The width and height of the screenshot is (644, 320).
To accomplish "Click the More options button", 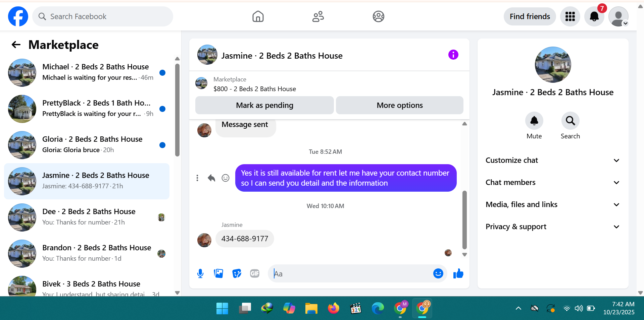I will click(x=399, y=105).
